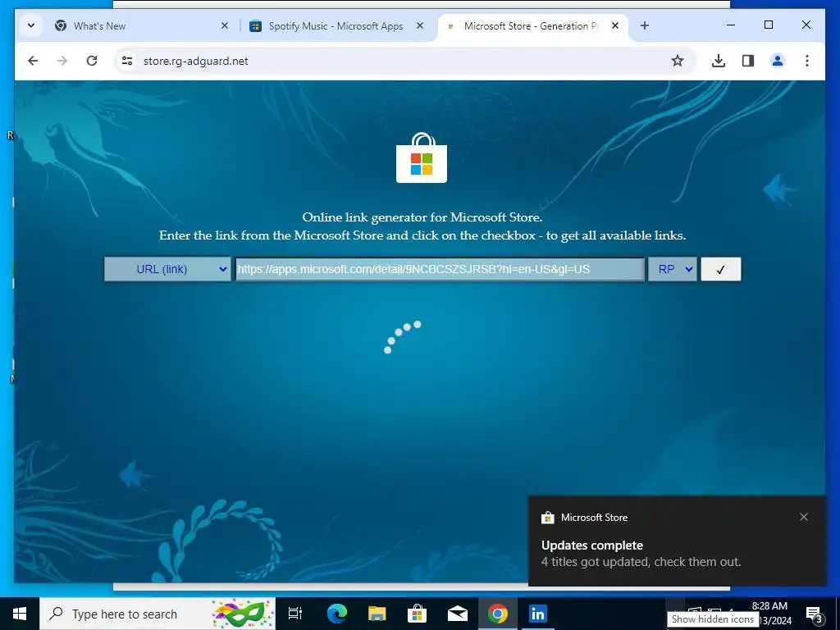Open a new browser tab
The image size is (840, 630).
pyautogui.click(x=645, y=25)
